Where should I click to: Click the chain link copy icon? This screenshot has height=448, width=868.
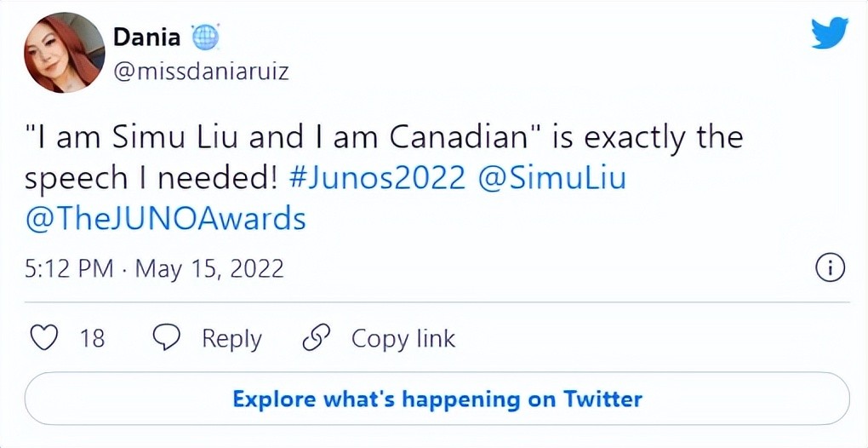tap(316, 338)
